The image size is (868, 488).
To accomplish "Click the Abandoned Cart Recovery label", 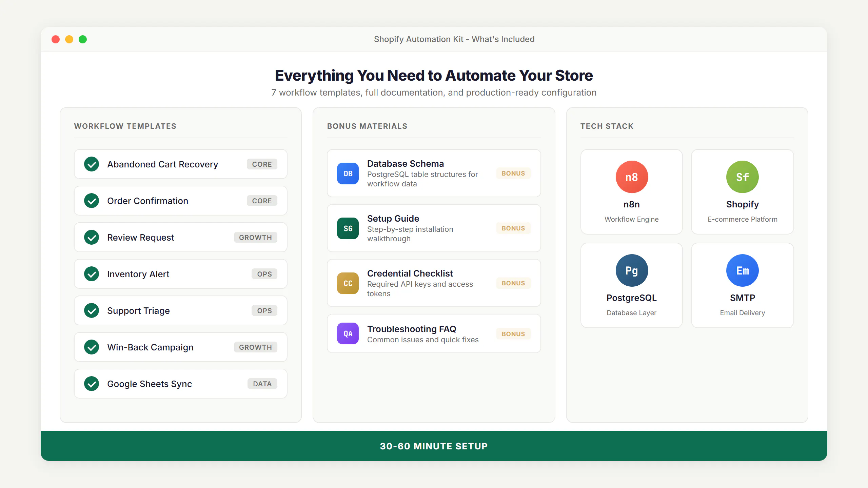I will 163,164.
